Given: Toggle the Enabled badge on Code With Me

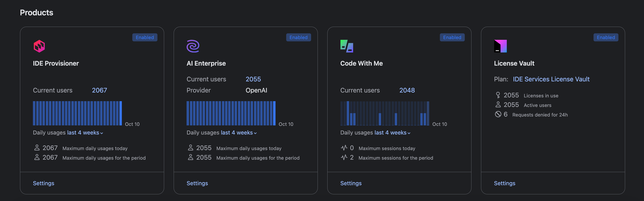Looking at the screenshot, I should [x=452, y=37].
